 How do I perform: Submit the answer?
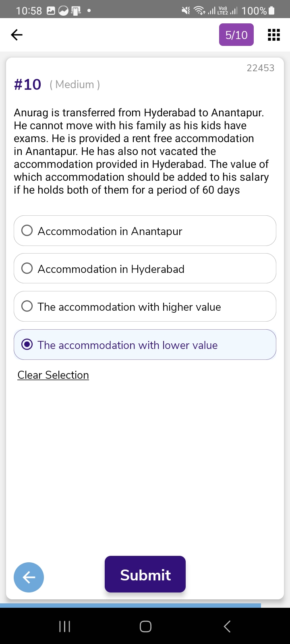coord(145,574)
